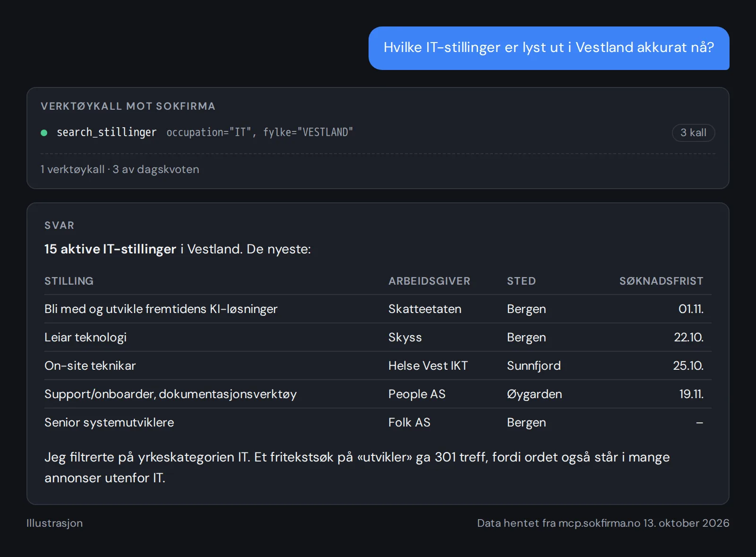756x557 pixels.
Task: Click the 'VERKTØYKALL MOT SOKFIRMA' heading
Action: click(128, 106)
